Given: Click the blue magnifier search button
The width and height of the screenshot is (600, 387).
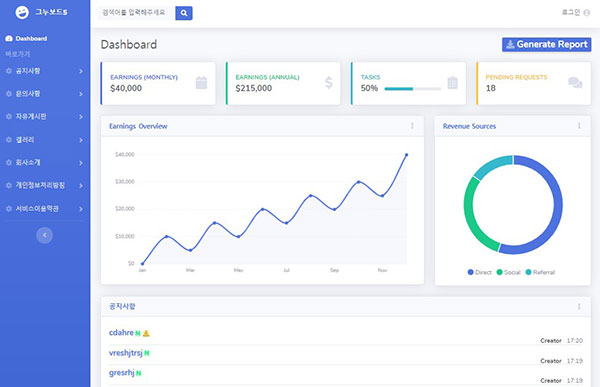Looking at the screenshot, I should (184, 13).
